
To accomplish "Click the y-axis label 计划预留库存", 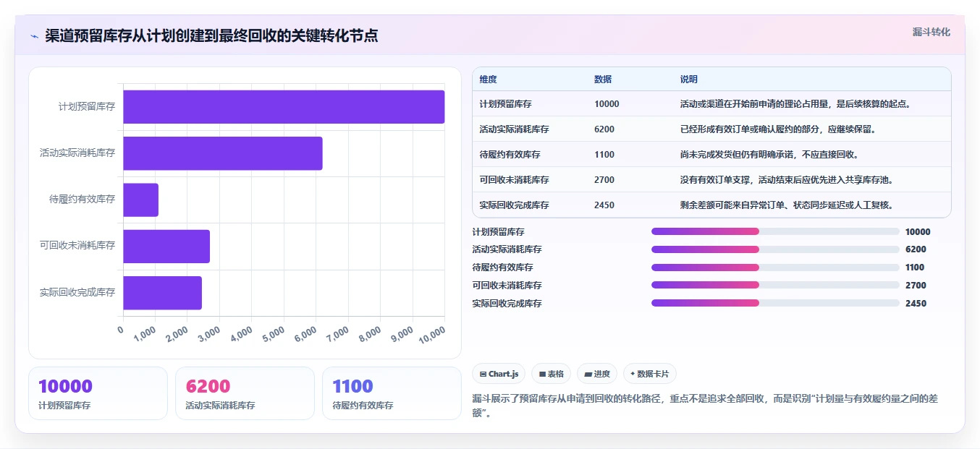I will pos(87,107).
